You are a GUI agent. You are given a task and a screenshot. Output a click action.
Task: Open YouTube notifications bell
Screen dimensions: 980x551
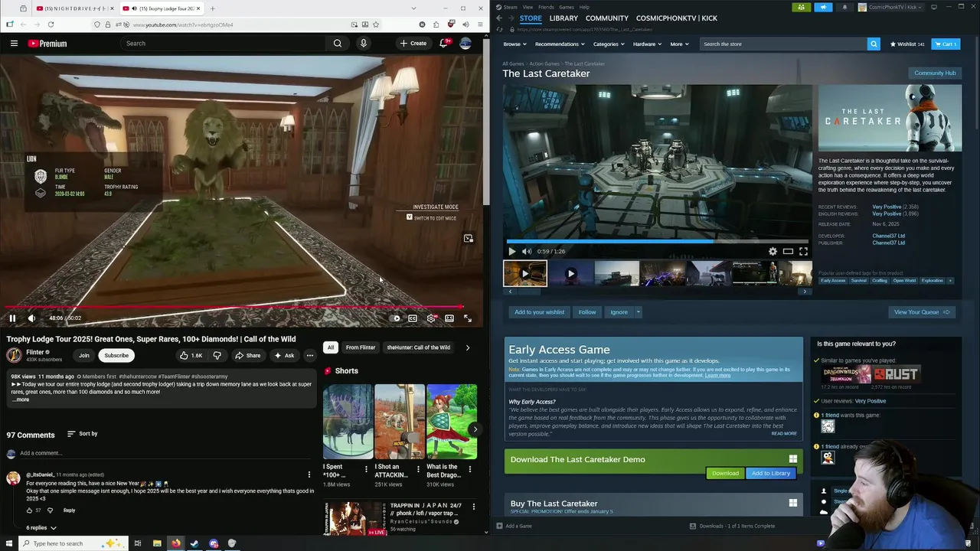443,44
